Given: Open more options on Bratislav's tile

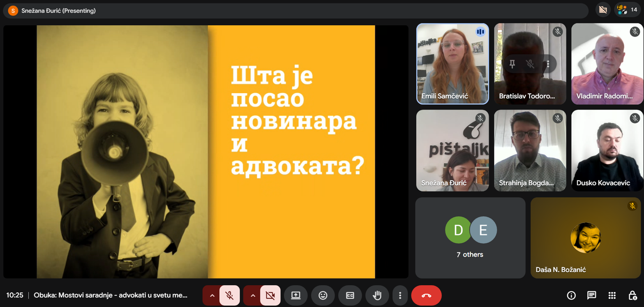Looking at the screenshot, I should coord(548,64).
